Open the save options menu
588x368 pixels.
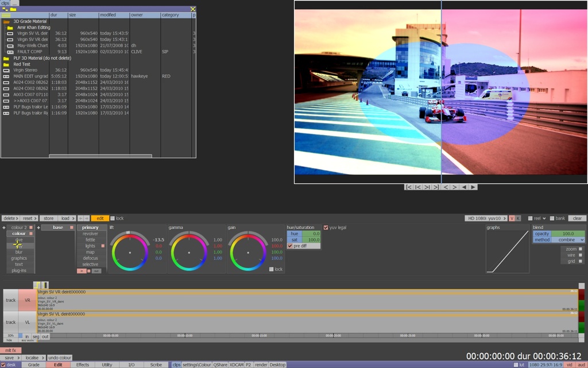pyautogui.click(x=11, y=358)
